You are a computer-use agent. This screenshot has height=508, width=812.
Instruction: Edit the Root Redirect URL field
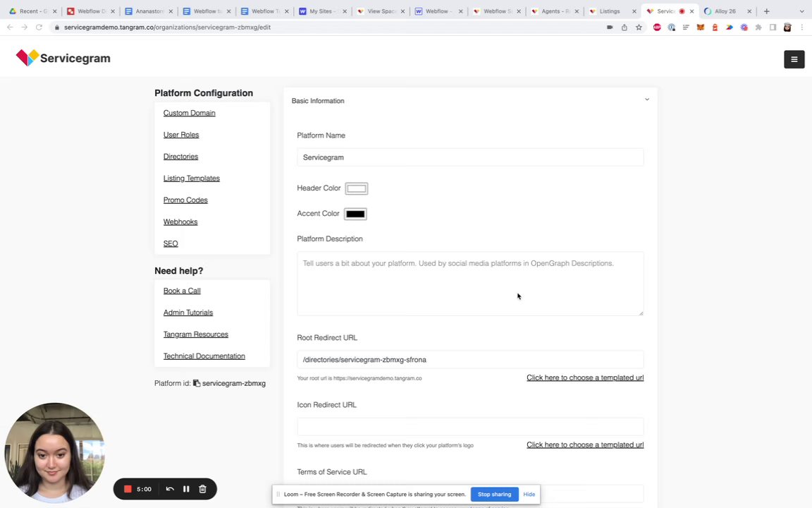(x=470, y=359)
